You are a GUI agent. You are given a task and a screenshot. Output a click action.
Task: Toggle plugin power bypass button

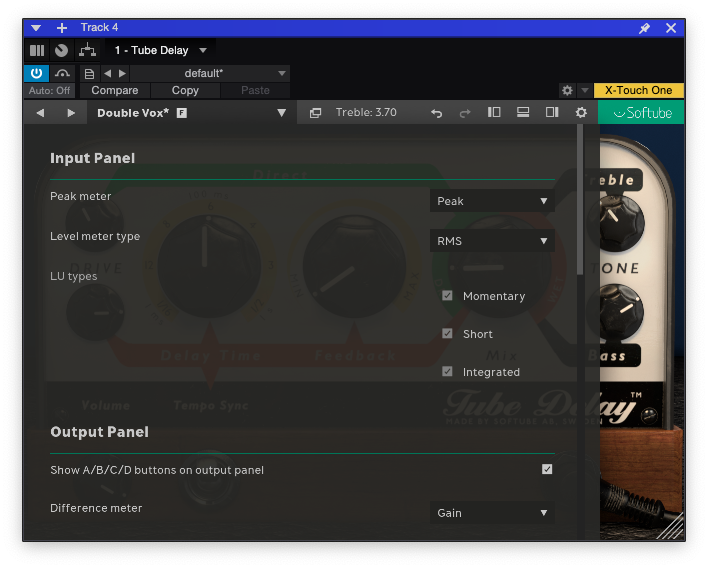pyautogui.click(x=36, y=73)
